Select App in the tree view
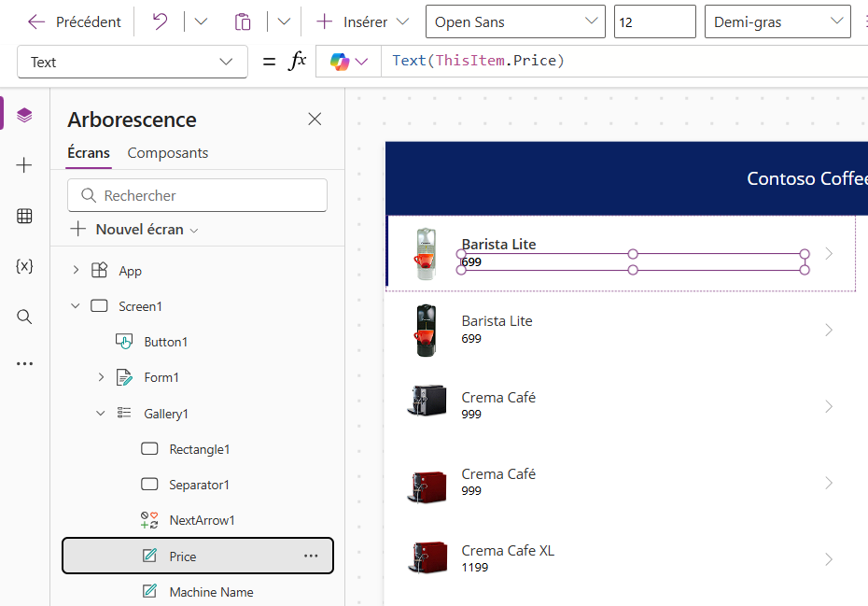This screenshot has width=868, height=606. tap(130, 271)
